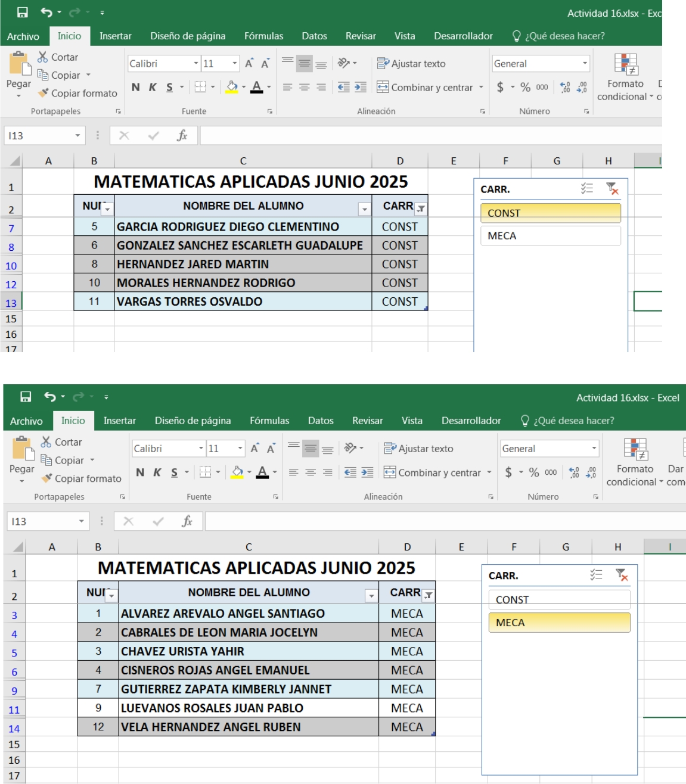Open Formato condicional in the lower window

[x=635, y=462]
